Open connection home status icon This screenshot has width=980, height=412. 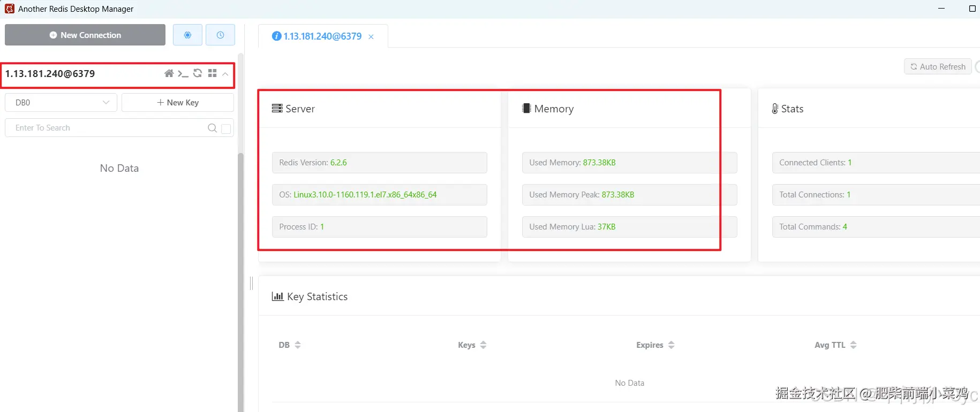[x=169, y=73]
